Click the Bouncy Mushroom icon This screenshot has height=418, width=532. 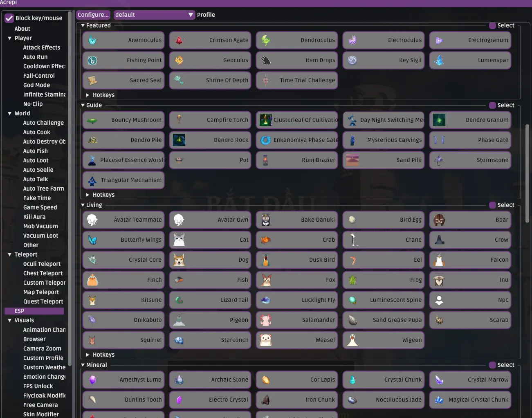point(92,120)
